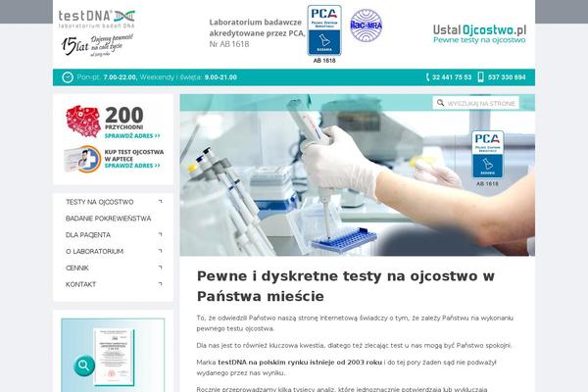Call the number 32 441 75 53
The height and width of the screenshot is (392, 588).
pyautogui.click(x=452, y=77)
